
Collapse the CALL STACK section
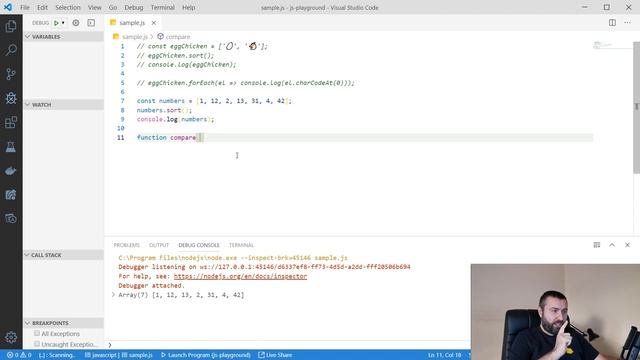click(63, 255)
